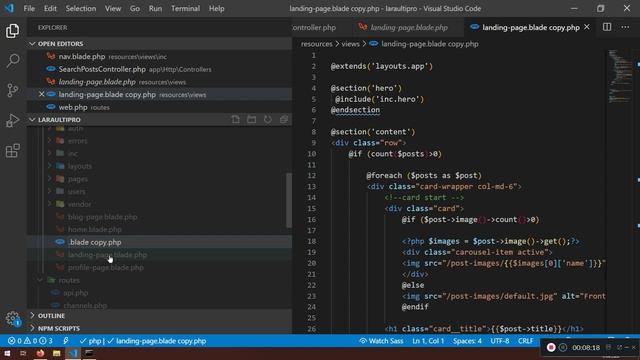Expand the errors folder

[50, 141]
